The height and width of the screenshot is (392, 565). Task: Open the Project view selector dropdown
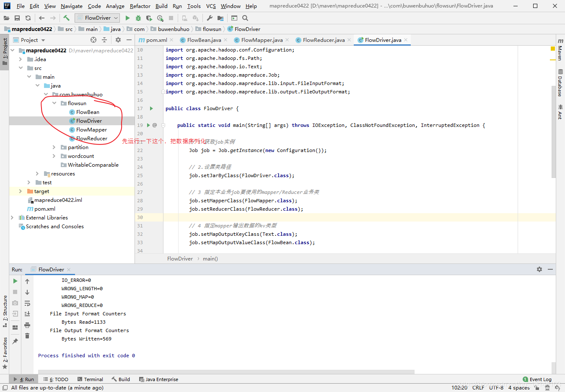coord(29,40)
